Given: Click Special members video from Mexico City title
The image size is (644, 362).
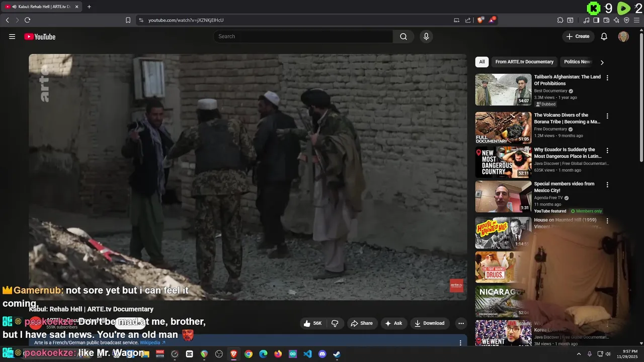Looking at the screenshot, I should 564,187.
